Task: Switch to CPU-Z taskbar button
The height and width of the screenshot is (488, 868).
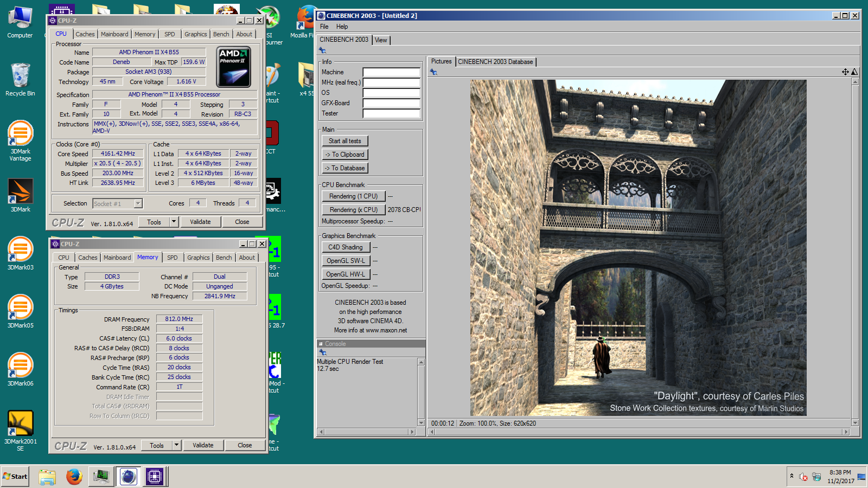Action: coord(155,477)
